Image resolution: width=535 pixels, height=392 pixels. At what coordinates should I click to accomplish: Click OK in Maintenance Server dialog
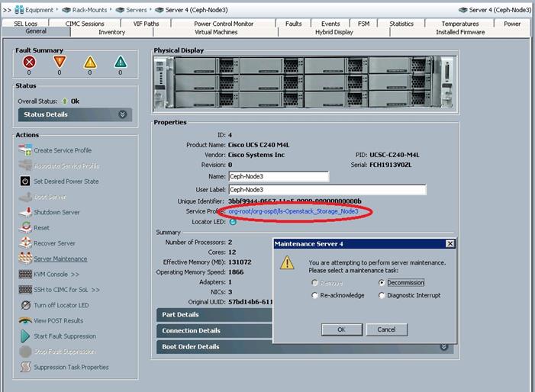tap(342, 329)
